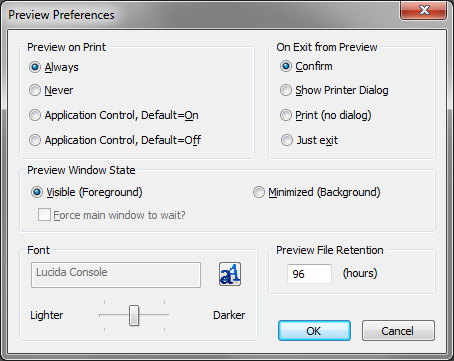Close the Preview Preferences window
Viewport: 454px width, 361px height.
click(423, 10)
